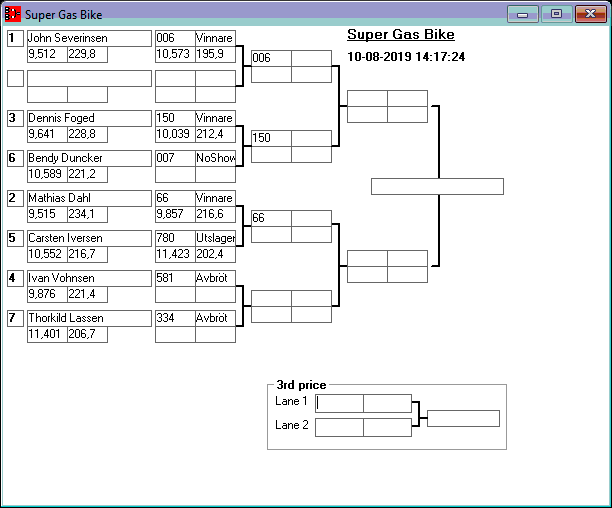This screenshot has height=508, width=612.
Task: Click the Lane 2 input box
Action: click(340, 427)
